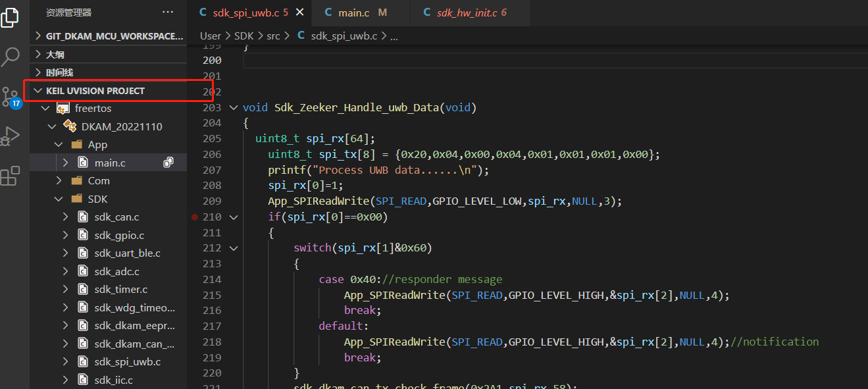Expand the Com folder
868x389 pixels.
[99, 180]
